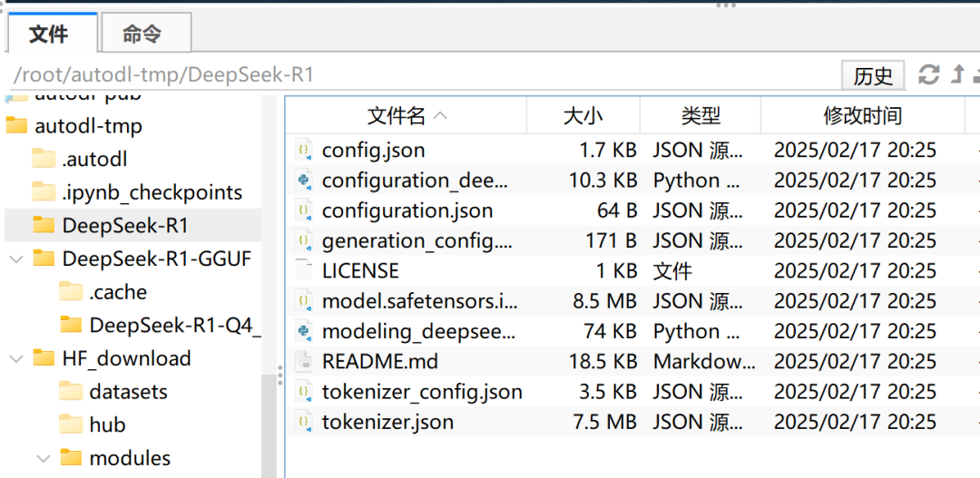Select the .cache folder icon
This screenshot has height=478, width=980.
[71, 291]
